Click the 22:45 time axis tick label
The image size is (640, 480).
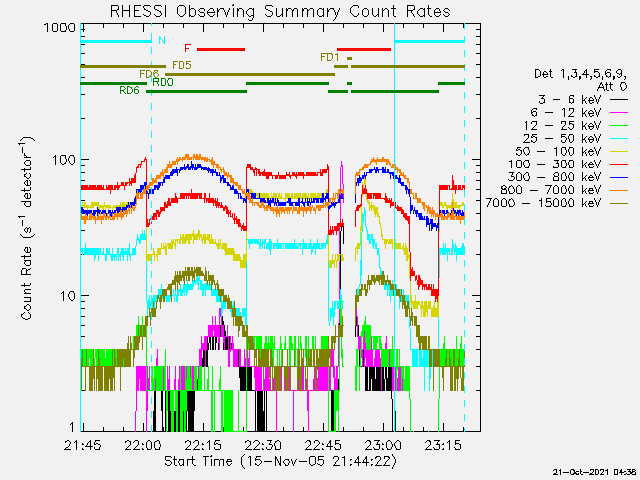coord(323,445)
